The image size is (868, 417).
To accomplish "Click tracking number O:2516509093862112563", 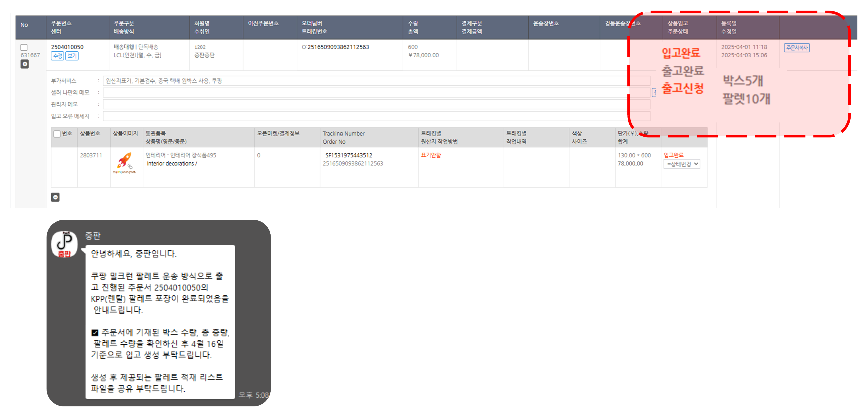I will [335, 47].
